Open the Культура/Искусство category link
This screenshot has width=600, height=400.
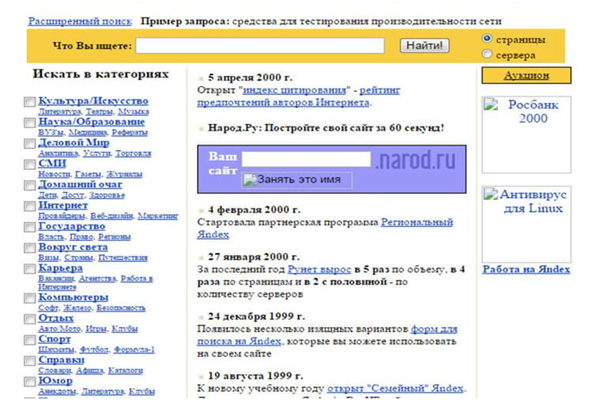click(93, 101)
